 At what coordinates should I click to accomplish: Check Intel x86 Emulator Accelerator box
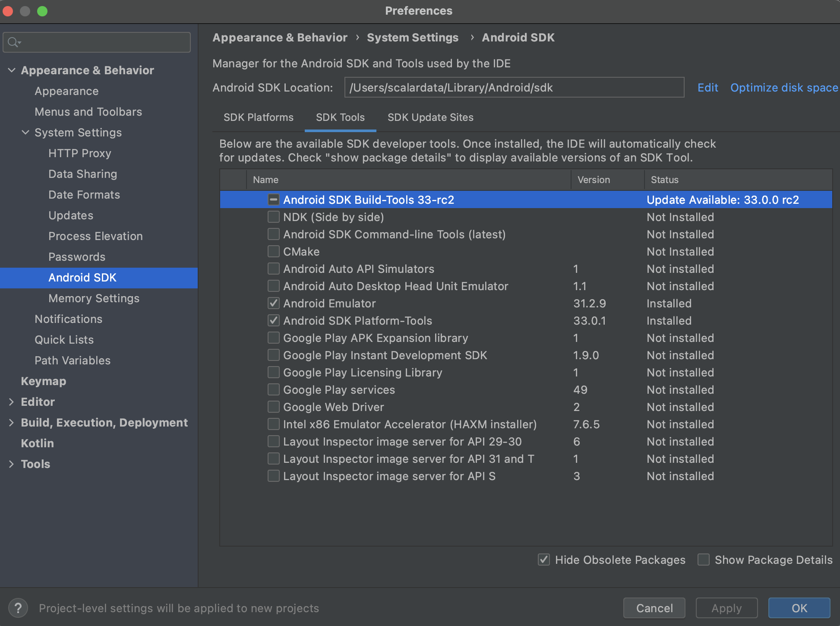(273, 424)
